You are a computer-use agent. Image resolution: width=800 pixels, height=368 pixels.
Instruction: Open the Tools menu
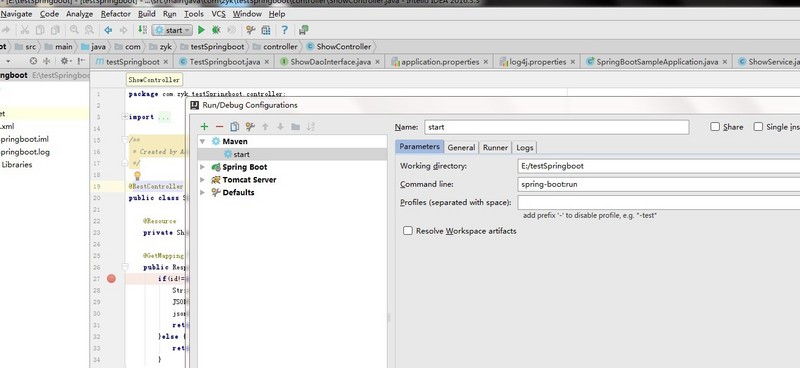[x=194, y=14]
